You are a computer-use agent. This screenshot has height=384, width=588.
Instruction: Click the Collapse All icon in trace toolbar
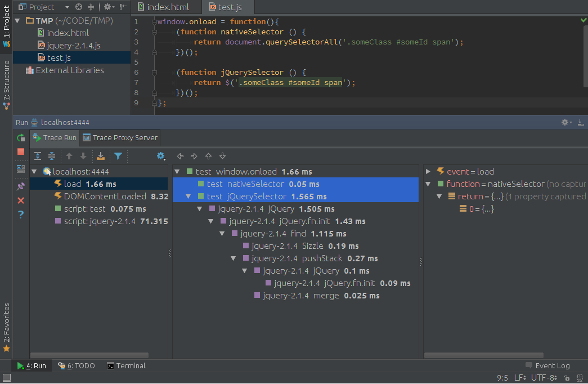[52, 156]
